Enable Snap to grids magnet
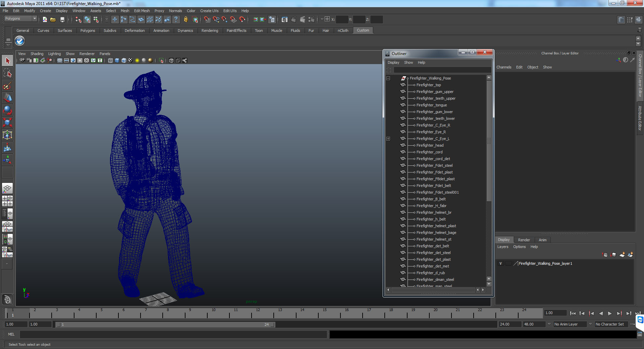The width and height of the screenshot is (644, 349). pyautogui.click(x=207, y=19)
